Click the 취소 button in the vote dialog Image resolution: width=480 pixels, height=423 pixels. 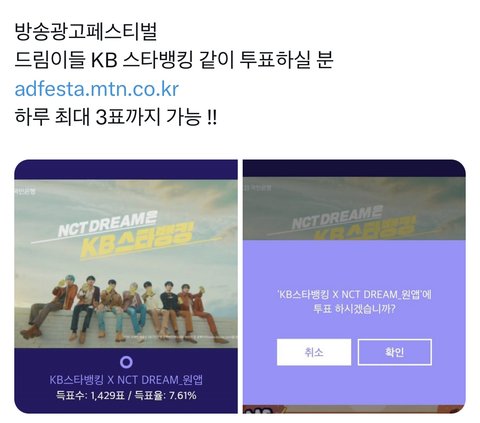click(x=314, y=352)
